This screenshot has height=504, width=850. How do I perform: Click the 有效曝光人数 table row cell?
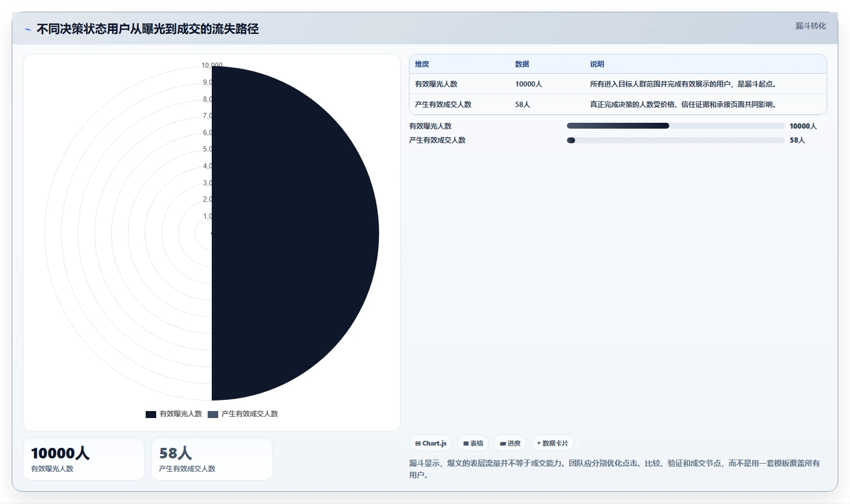[x=436, y=84]
